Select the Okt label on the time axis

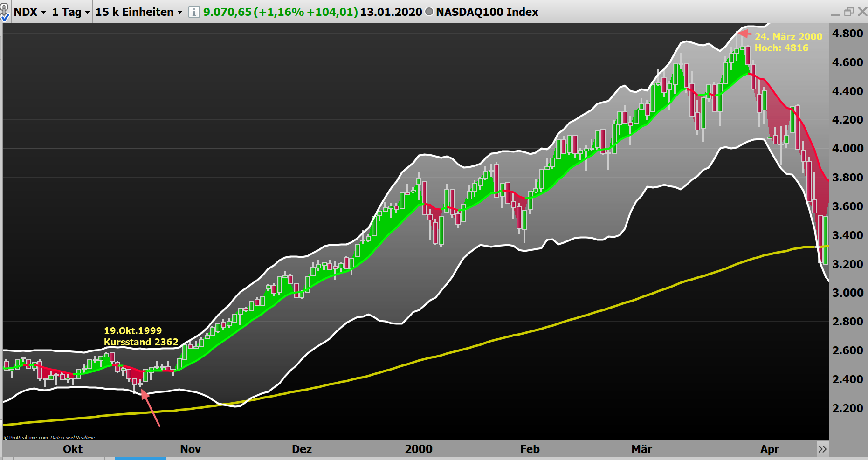72,449
